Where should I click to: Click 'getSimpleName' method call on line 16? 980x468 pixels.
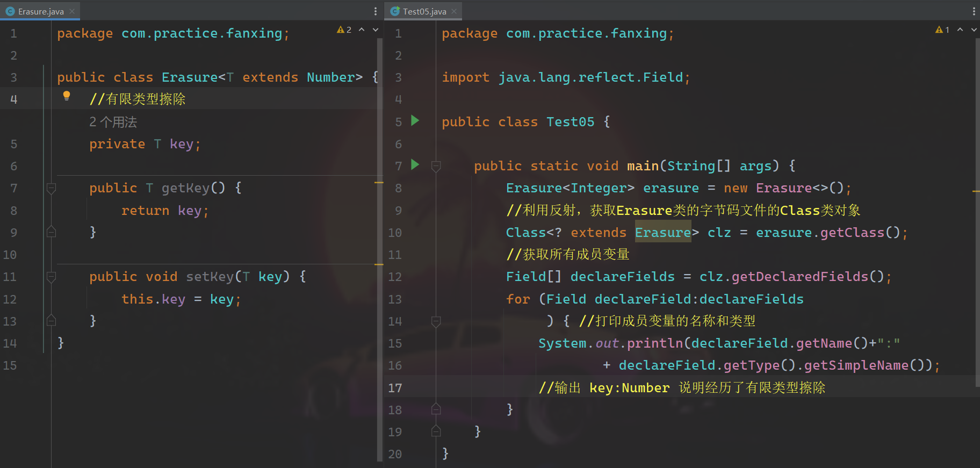856,365
